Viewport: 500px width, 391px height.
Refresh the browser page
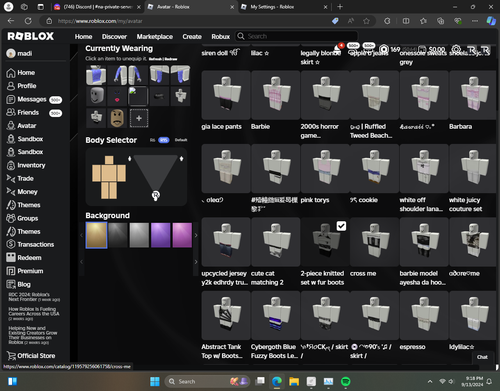tap(28, 21)
